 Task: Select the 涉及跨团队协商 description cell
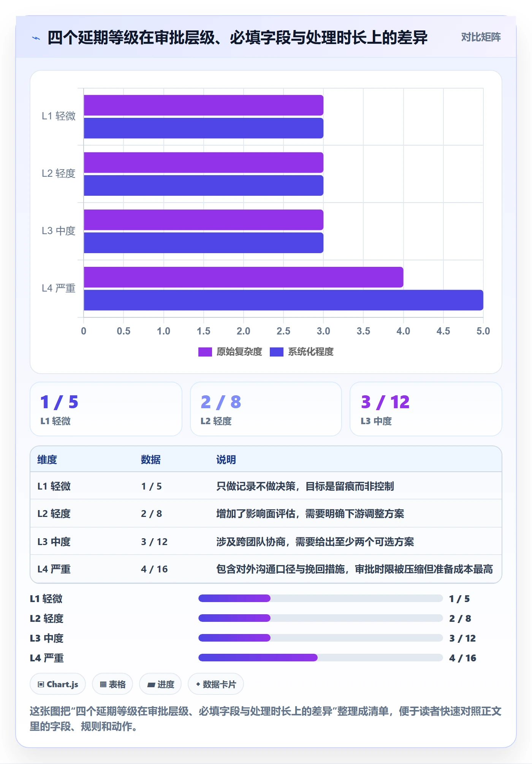tap(315, 542)
